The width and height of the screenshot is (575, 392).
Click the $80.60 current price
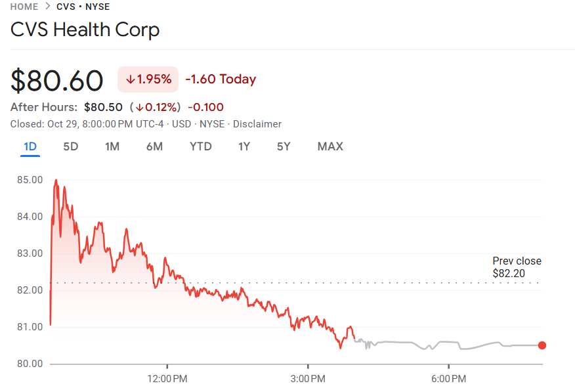pos(57,80)
